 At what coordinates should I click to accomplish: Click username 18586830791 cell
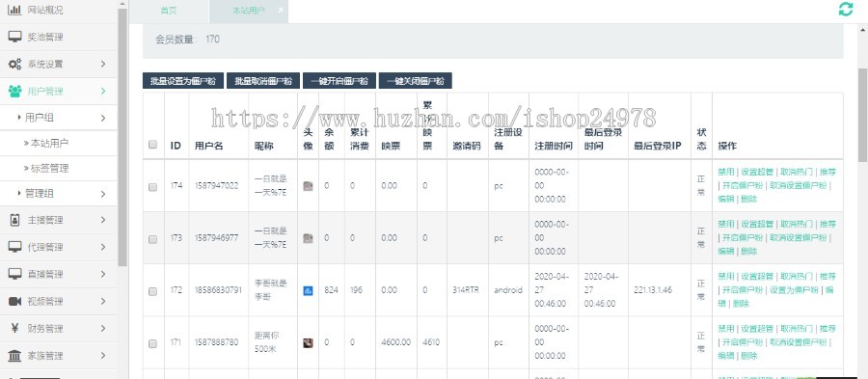click(218, 290)
